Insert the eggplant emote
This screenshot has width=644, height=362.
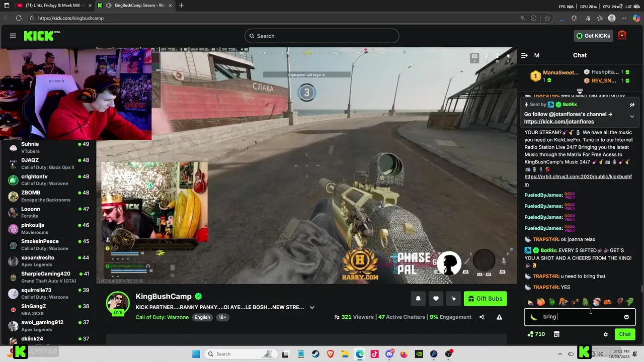point(530,302)
